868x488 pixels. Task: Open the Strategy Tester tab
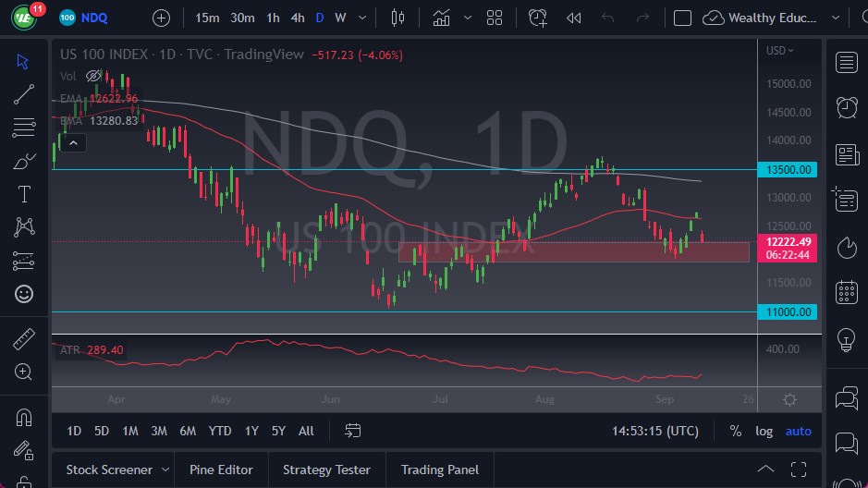(x=326, y=470)
